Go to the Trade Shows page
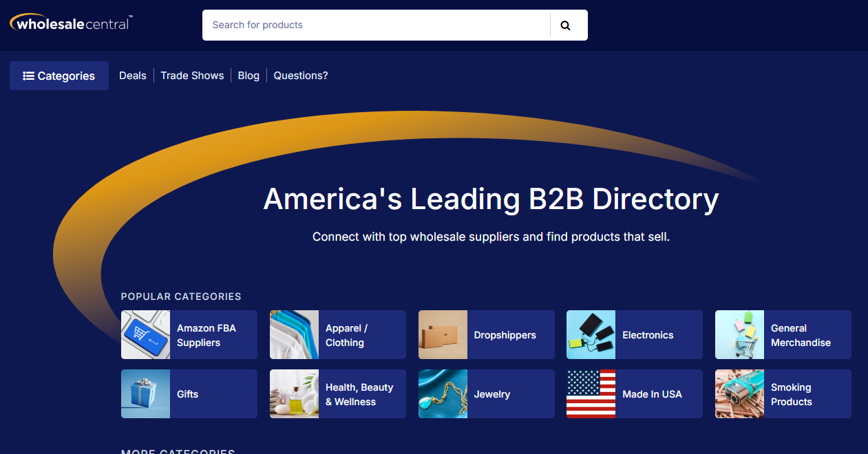Screen dimensions: 868x454 tap(192, 76)
